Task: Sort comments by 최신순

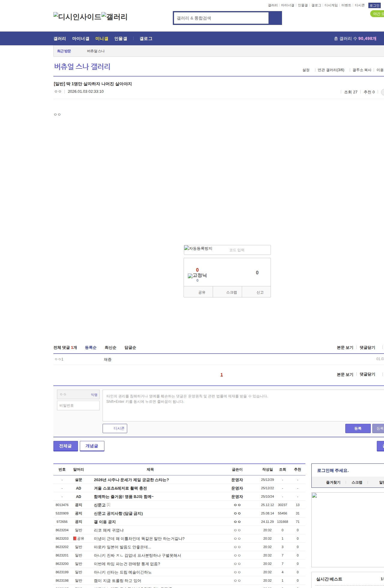Action: [110, 348]
